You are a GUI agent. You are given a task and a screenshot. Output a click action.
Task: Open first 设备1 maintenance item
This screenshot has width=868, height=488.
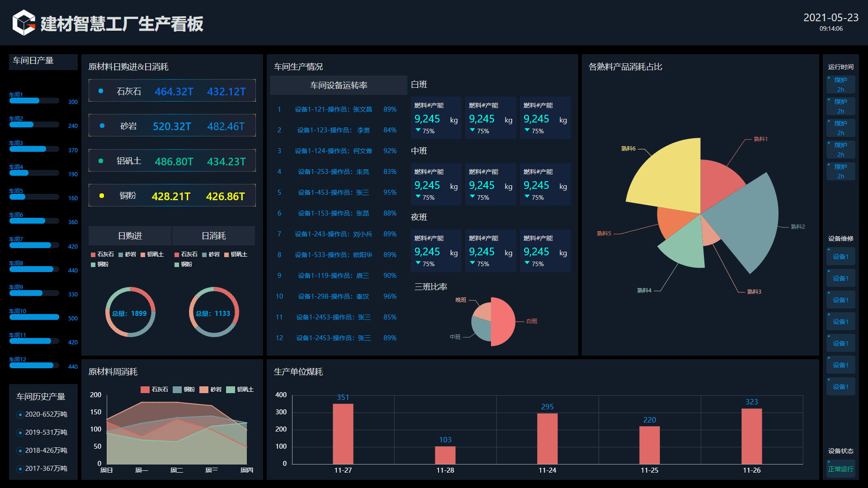point(840,257)
